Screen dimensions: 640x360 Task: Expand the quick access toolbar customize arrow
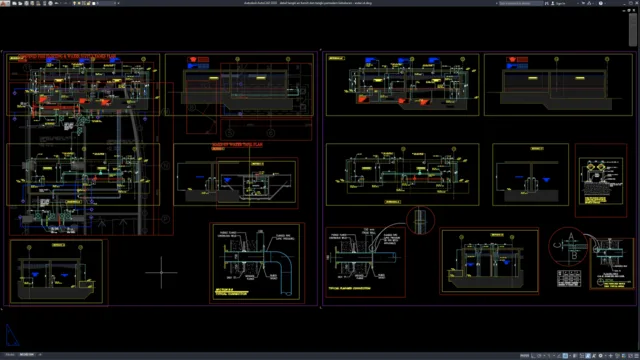pyautogui.click(x=118, y=3)
